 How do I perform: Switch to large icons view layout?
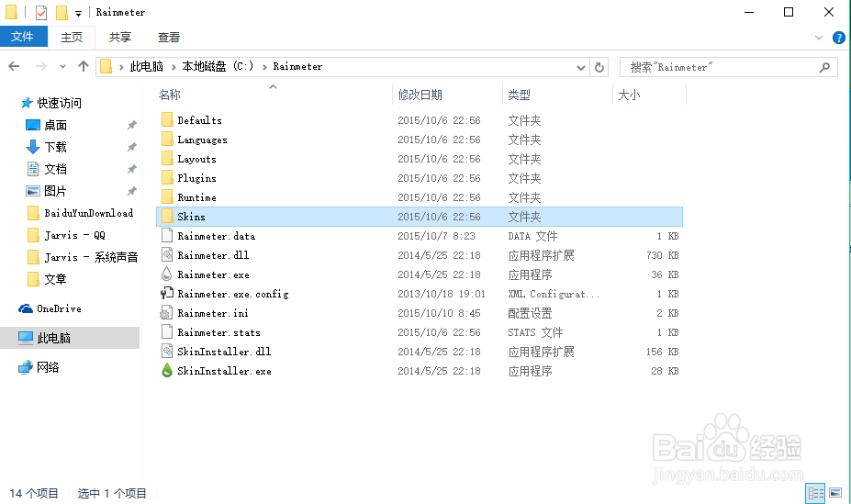(x=835, y=493)
